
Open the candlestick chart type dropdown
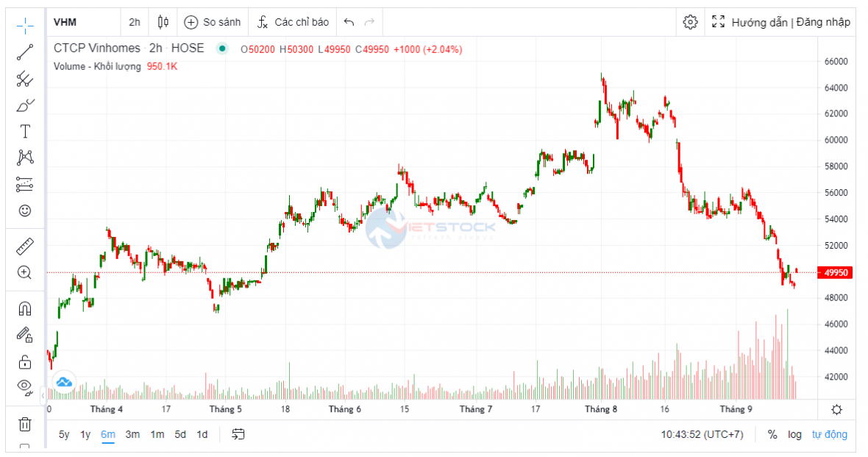(x=163, y=22)
